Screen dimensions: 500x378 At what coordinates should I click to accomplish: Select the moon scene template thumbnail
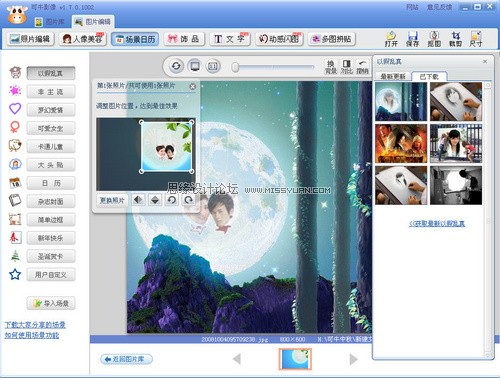(x=401, y=102)
